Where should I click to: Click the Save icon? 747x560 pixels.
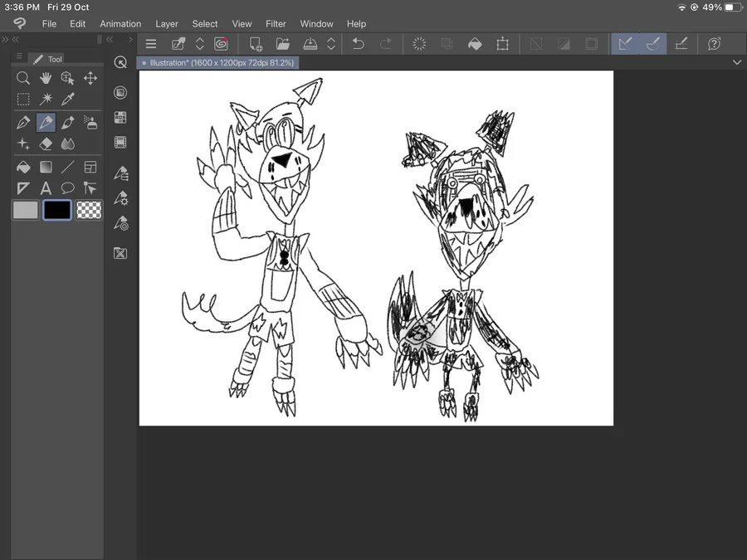[x=310, y=44]
